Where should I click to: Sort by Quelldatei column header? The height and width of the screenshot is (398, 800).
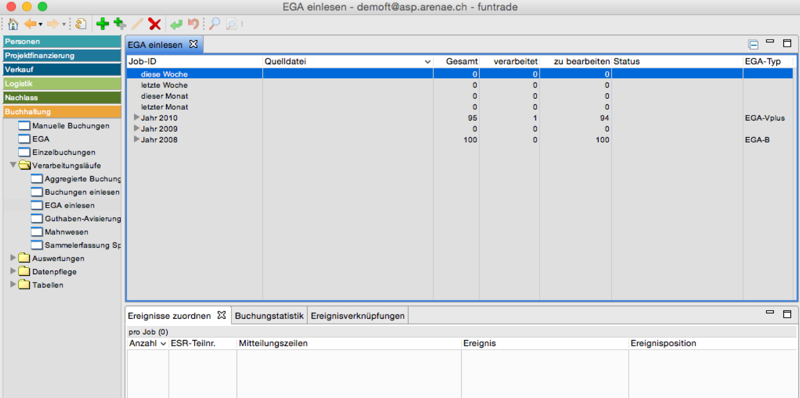[x=347, y=61]
